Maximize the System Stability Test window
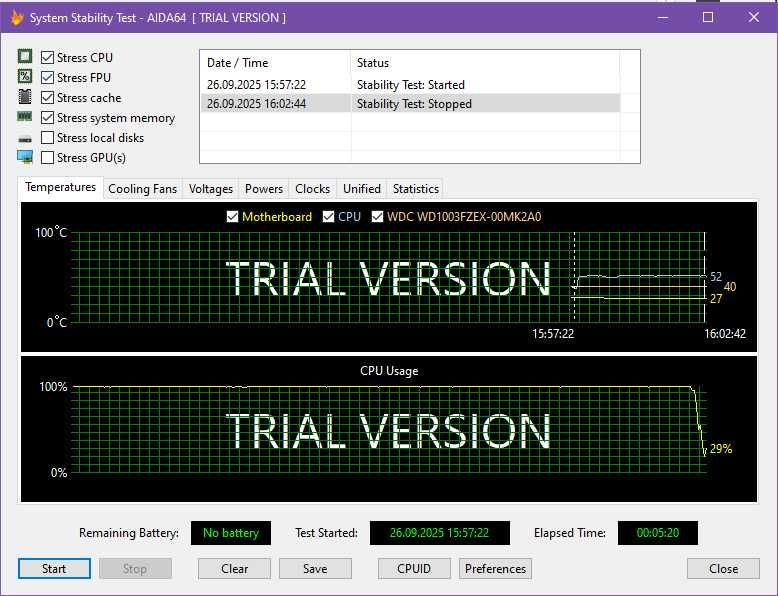Screen dimensions: 778x596 pyautogui.click(x=708, y=18)
